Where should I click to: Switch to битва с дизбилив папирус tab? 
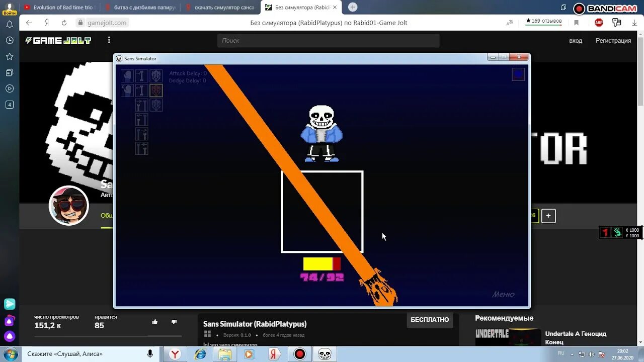click(140, 8)
